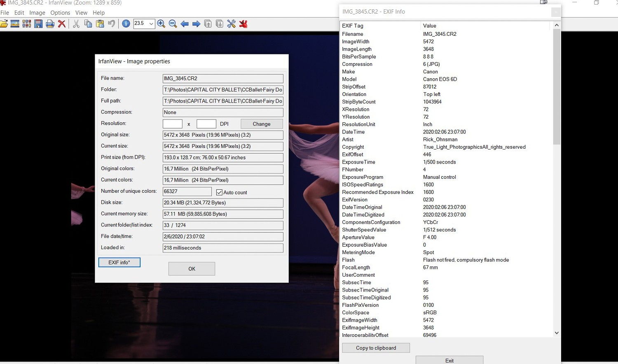Click the Copy to clipboard button

coord(376,348)
